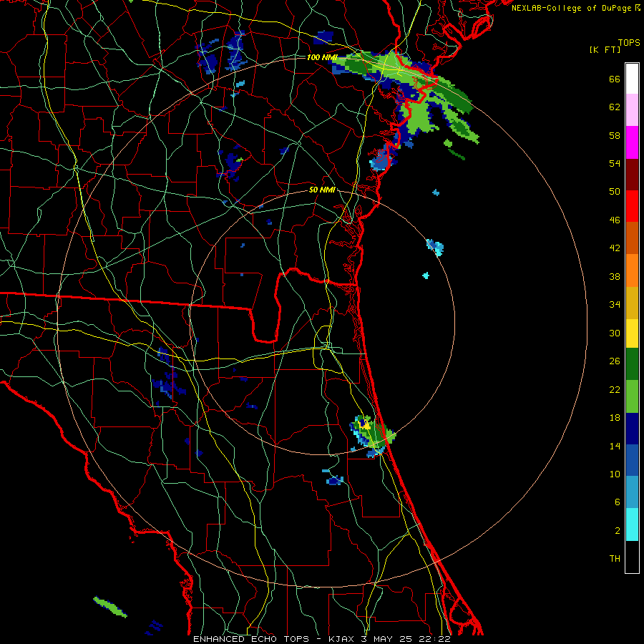Click the NEXLAB-College of DuPage credit text
644x644 pixels.
click(571, 8)
